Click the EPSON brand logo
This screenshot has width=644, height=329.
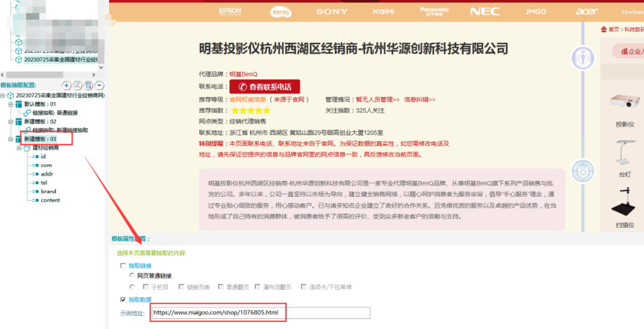point(230,11)
